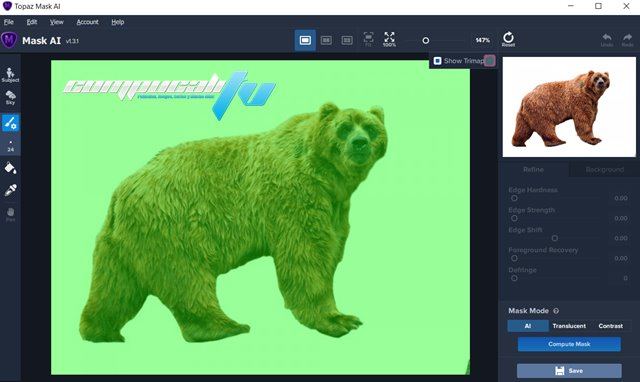Viewport: 640px width, 382px height.
Task: Click the Foreground Recovery value field
Action: tap(621, 258)
